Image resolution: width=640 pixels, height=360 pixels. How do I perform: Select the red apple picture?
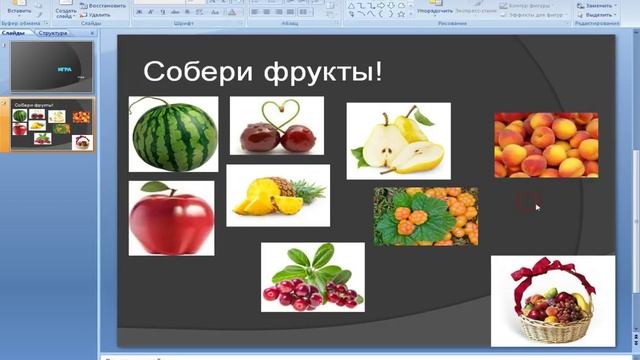pyautogui.click(x=171, y=218)
